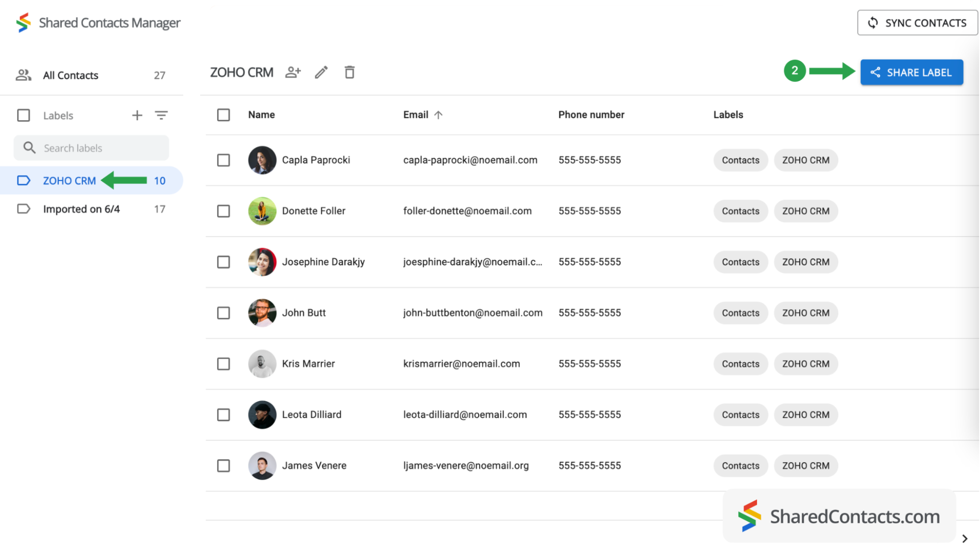Click the next page chevron at bottom right
Image resolution: width=980 pixels, height=552 pixels.
pyautogui.click(x=965, y=539)
